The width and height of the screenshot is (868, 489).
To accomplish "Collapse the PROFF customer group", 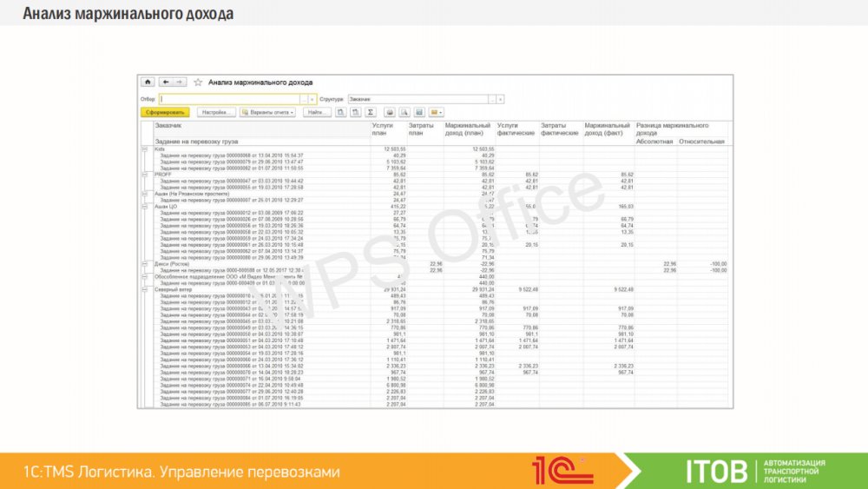I will (x=145, y=175).
